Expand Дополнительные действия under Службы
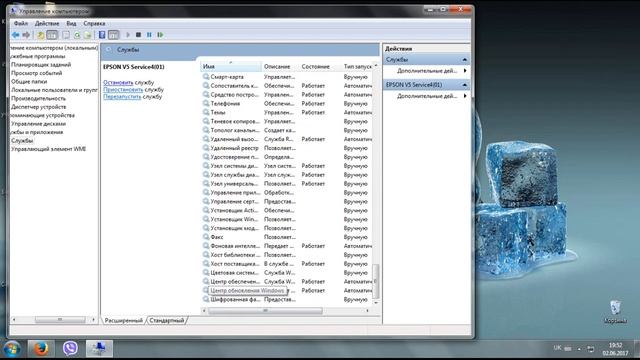640x360 pixels. (427, 71)
